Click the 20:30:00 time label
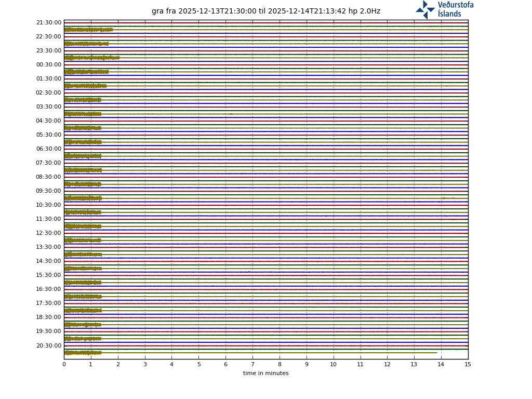This screenshot has width=532, height=399. (49, 346)
